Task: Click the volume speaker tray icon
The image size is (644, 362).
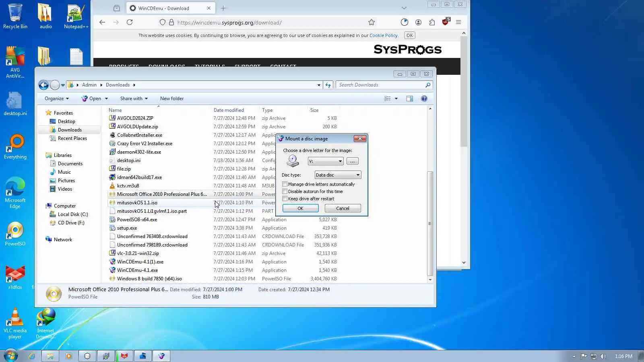Action: (x=603, y=356)
